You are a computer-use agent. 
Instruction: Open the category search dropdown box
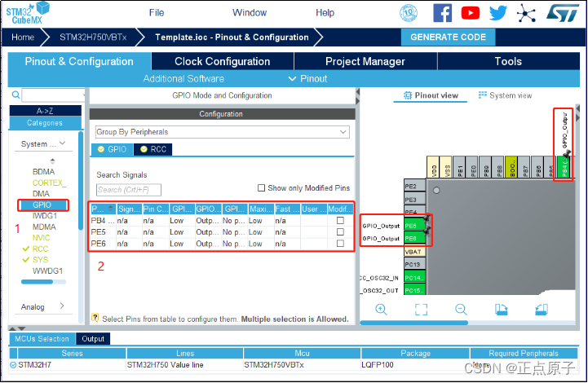(53, 95)
